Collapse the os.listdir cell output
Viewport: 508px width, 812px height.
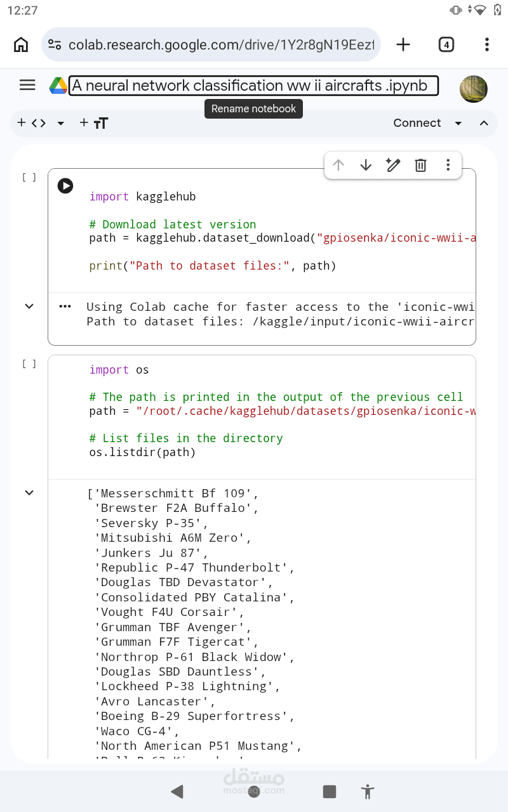29,492
